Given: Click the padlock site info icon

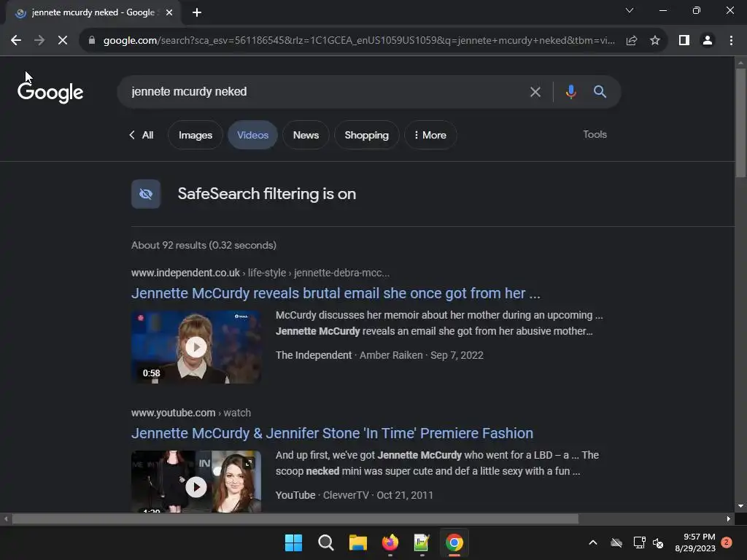Looking at the screenshot, I should (92, 41).
